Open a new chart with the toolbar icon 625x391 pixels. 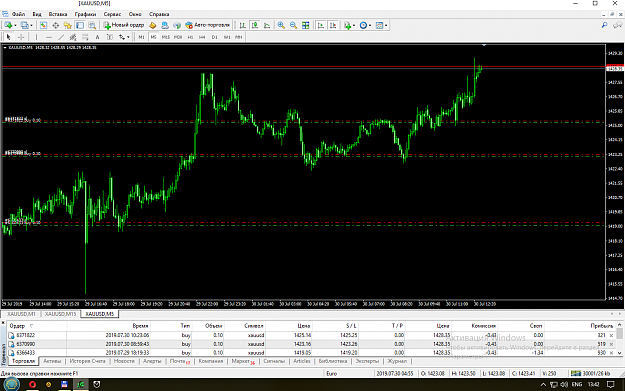(8, 25)
